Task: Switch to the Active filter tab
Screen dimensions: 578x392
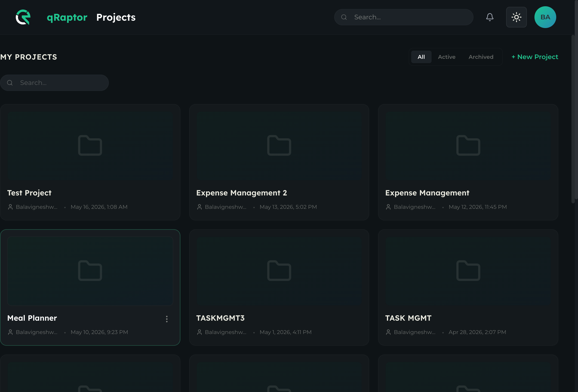Action: (x=447, y=57)
